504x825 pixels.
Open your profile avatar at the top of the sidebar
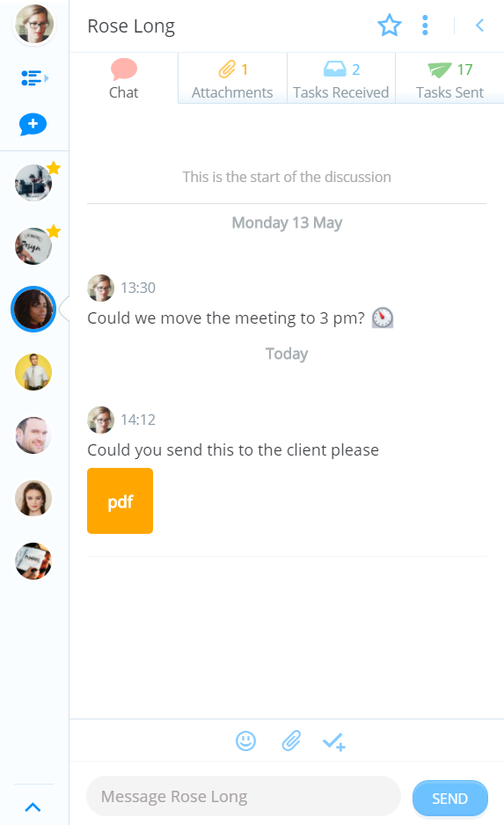pyautogui.click(x=34, y=25)
